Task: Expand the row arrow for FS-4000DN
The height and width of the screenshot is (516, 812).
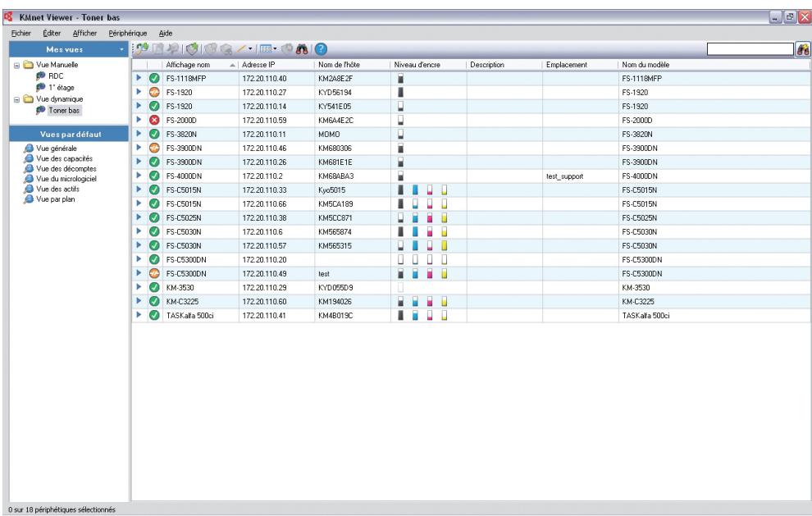Action: coord(139,176)
